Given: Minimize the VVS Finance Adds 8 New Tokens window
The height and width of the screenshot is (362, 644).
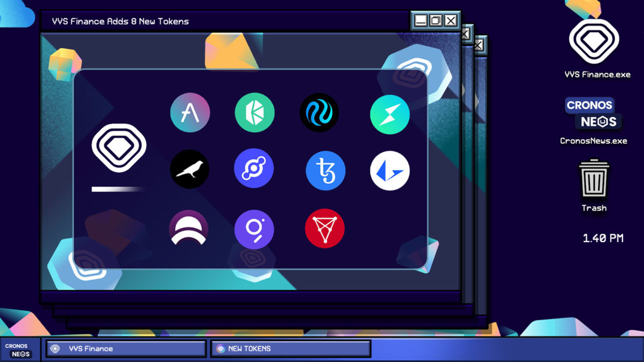Looking at the screenshot, I should (x=420, y=20).
